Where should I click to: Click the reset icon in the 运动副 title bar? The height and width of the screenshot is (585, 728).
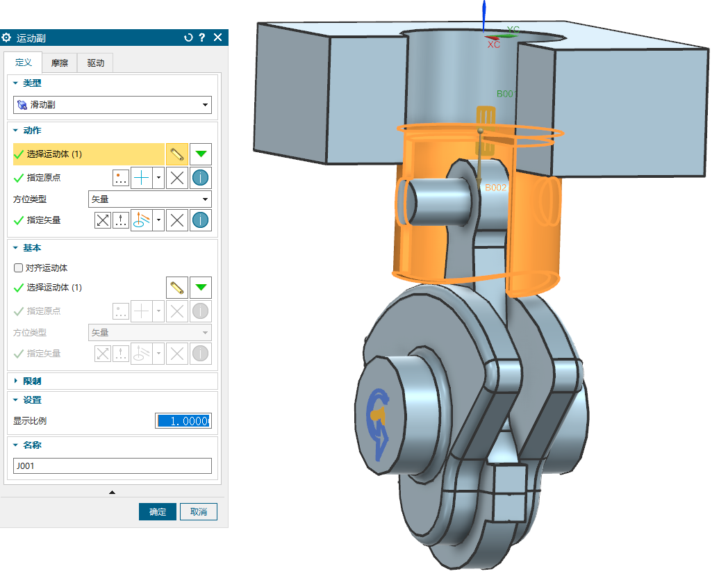pos(188,38)
